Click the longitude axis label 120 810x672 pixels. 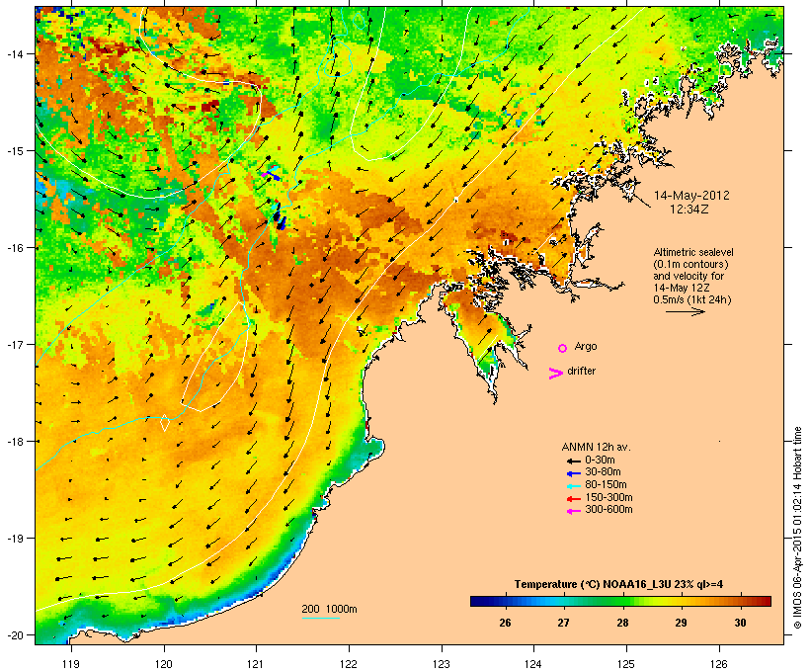pos(164,664)
